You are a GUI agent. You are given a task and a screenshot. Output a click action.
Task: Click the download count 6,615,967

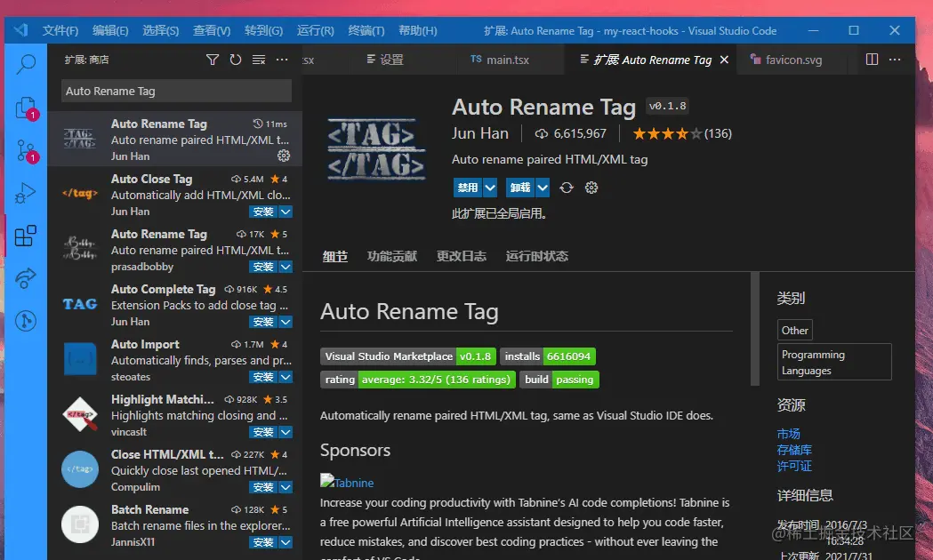pyautogui.click(x=571, y=133)
